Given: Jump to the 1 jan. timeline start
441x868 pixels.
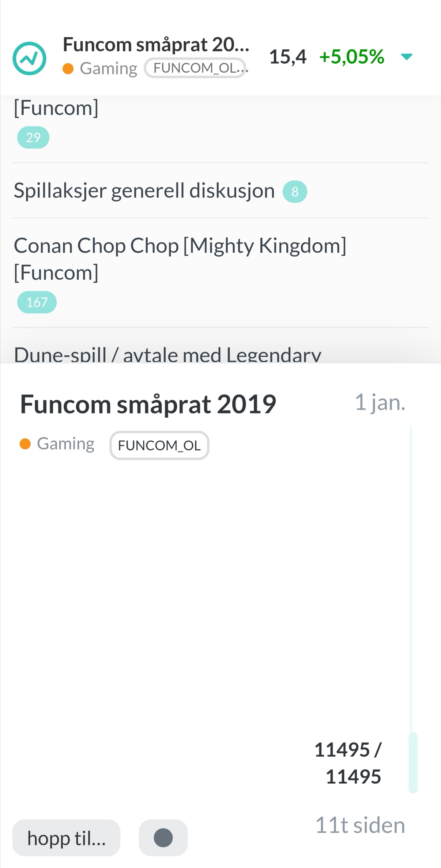Looking at the screenshot, I should click(380, 402).
